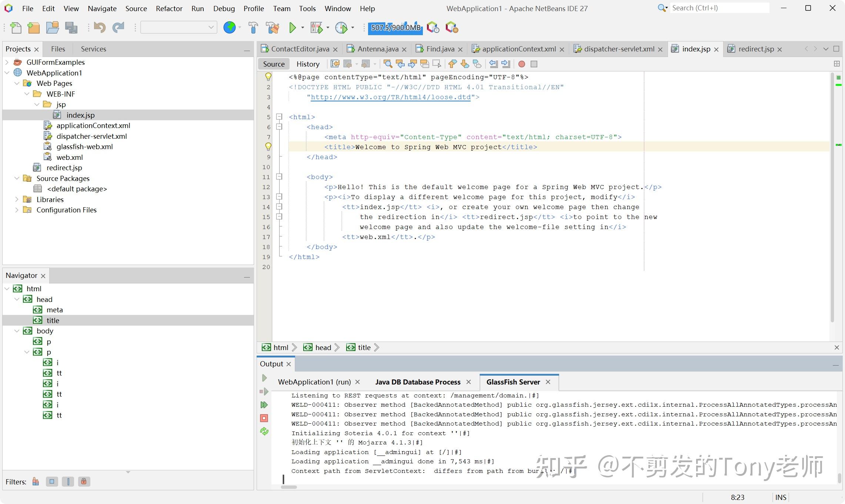Screen dimensions: 845x504
Task: Select the Services panel tab
Action: click(x=93, y=49)
